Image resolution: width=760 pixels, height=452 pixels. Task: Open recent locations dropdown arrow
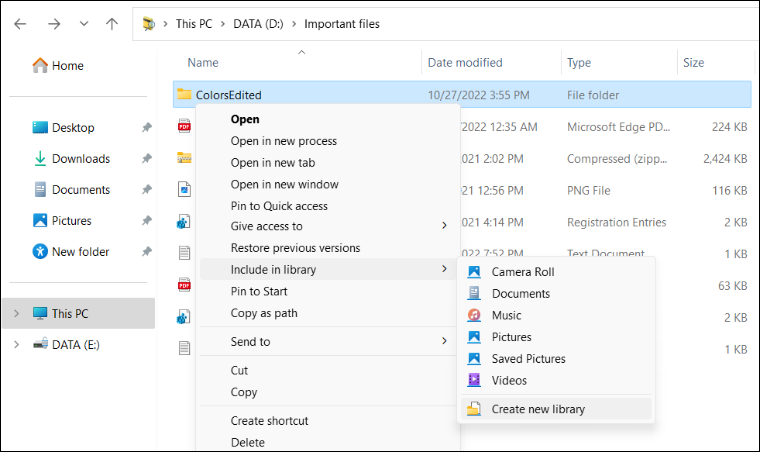pos(83,23)
